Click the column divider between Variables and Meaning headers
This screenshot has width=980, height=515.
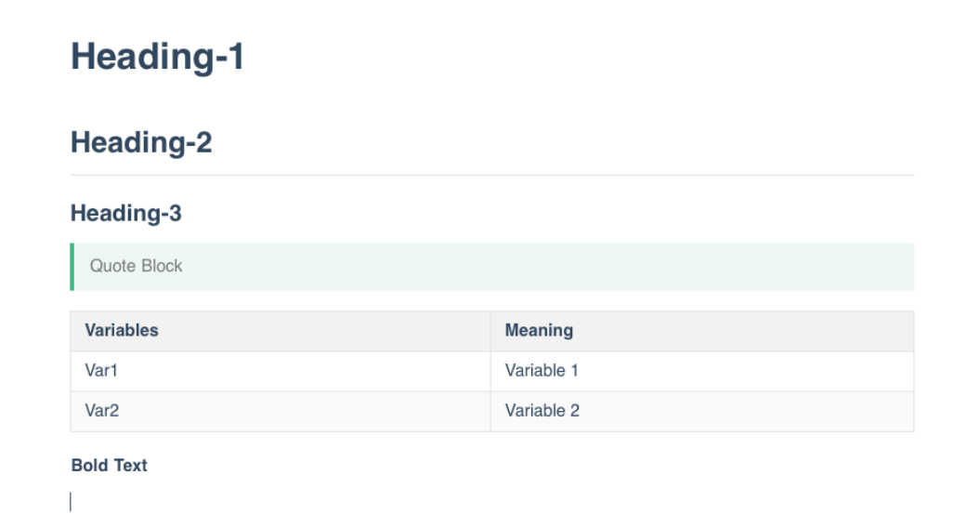(x=490, y=331)
